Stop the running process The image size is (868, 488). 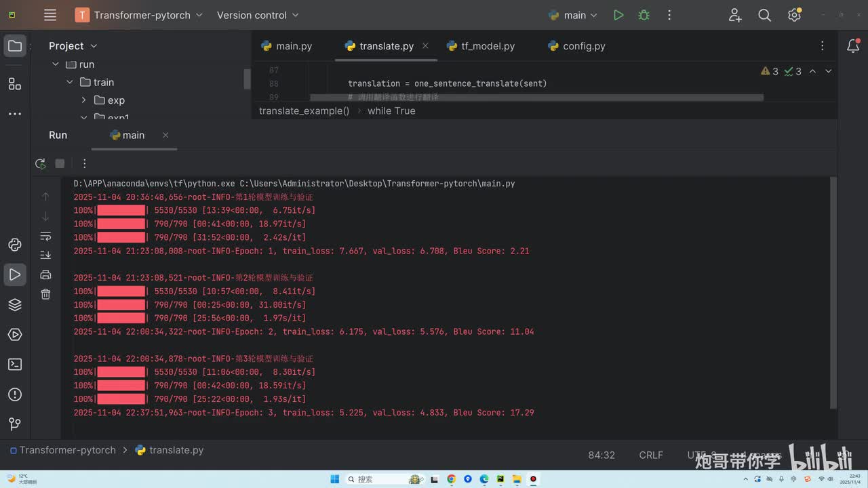(x=60, y=163)
